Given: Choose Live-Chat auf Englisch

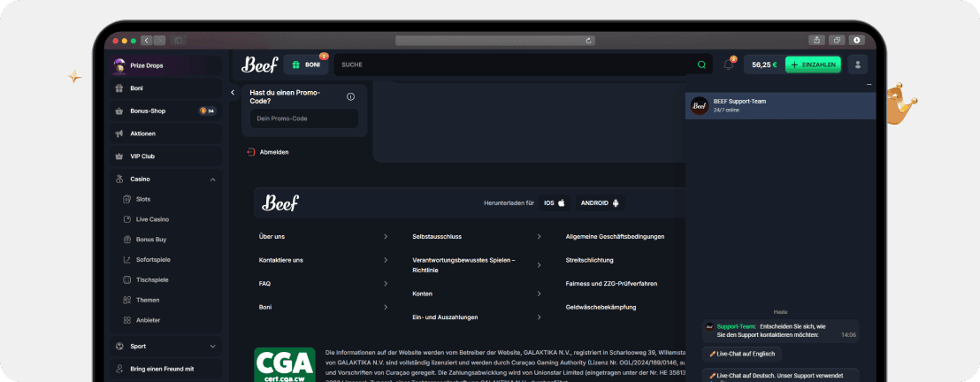Looking at the screenshot, I should point(742,354).
